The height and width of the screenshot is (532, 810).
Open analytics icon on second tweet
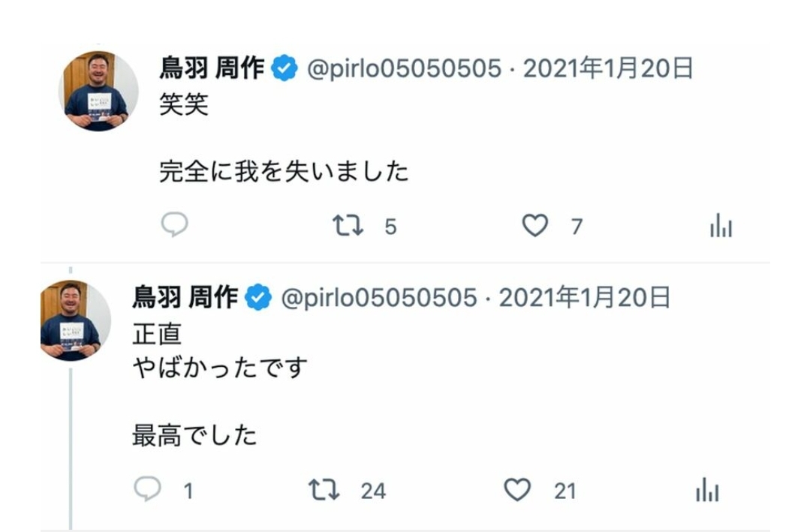point(707,489)
